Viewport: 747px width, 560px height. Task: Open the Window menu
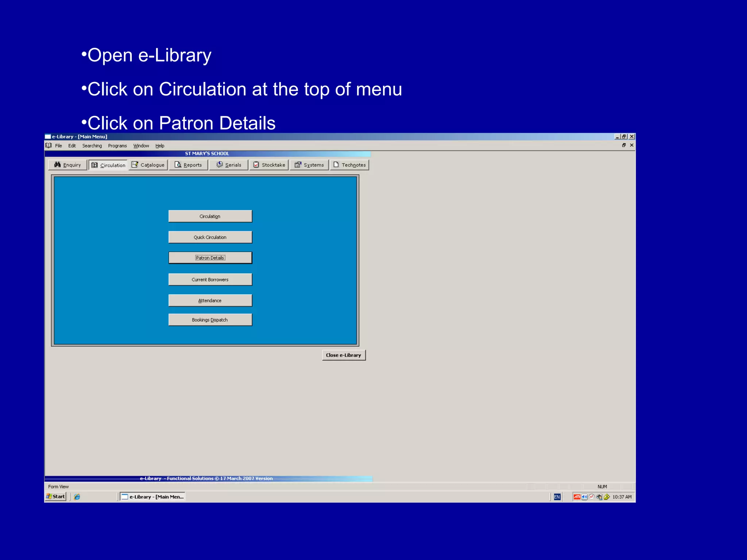tap(141, 145)
